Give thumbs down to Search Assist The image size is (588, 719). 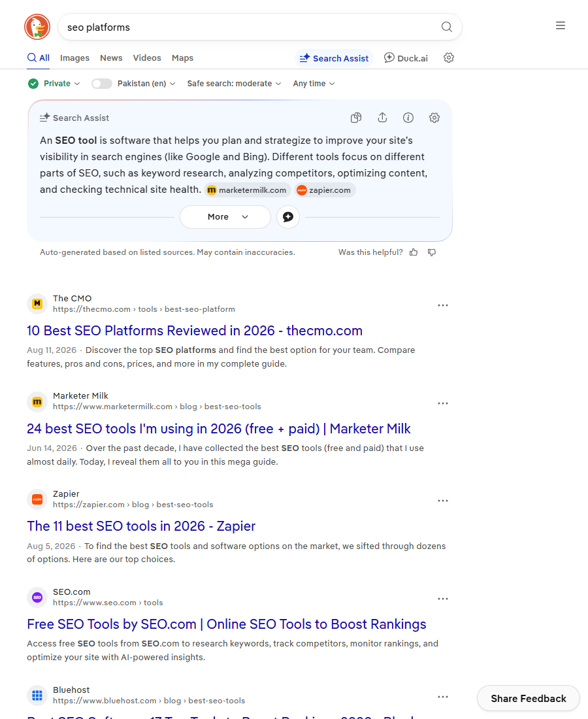pos(432,252)
